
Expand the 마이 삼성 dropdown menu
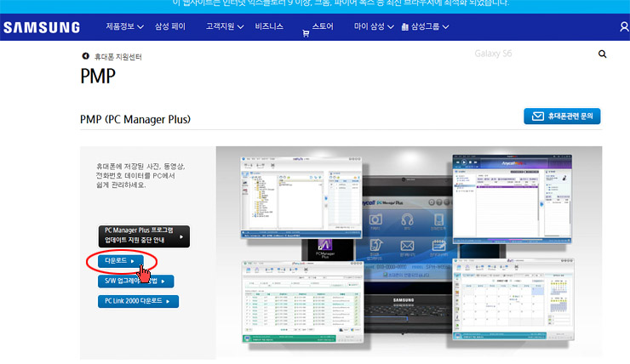[374, 26]
